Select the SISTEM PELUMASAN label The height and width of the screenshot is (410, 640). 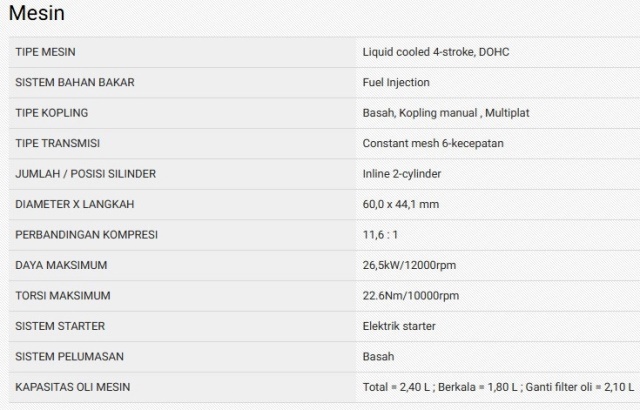[69, 357]
